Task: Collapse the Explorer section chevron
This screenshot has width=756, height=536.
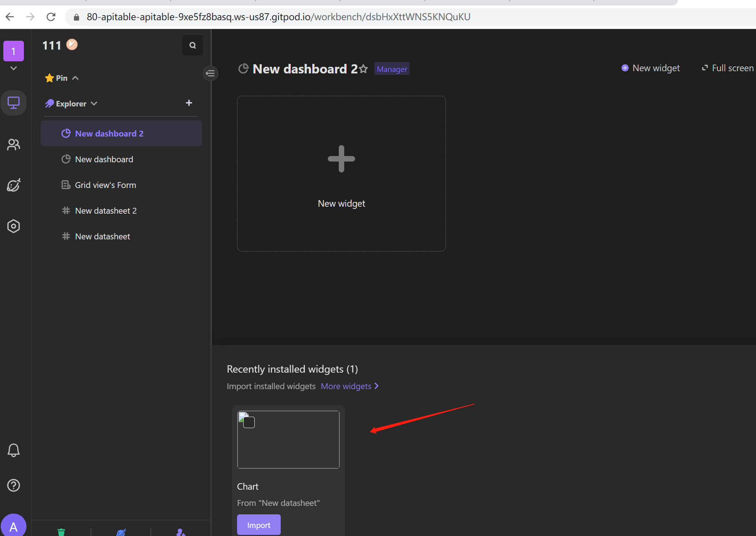Action: point(94,103)
